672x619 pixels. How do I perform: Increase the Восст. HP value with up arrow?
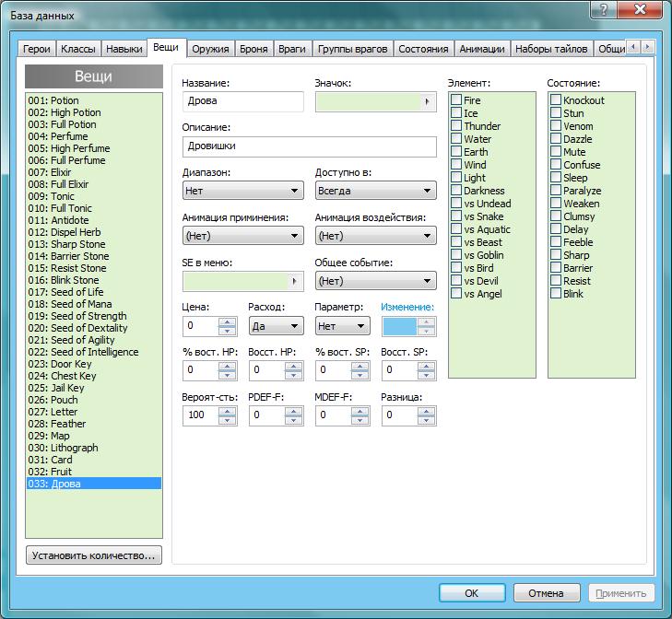tap(293, 366)
